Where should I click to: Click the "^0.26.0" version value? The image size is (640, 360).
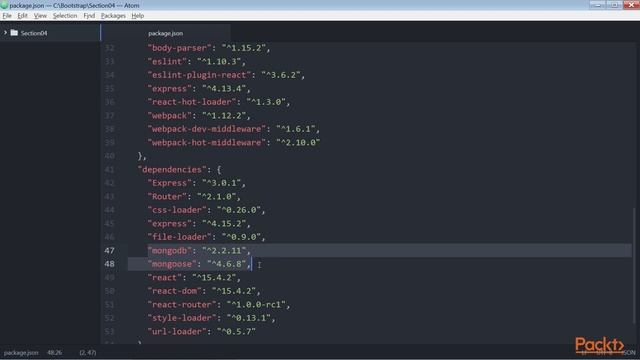pos(239,210)
